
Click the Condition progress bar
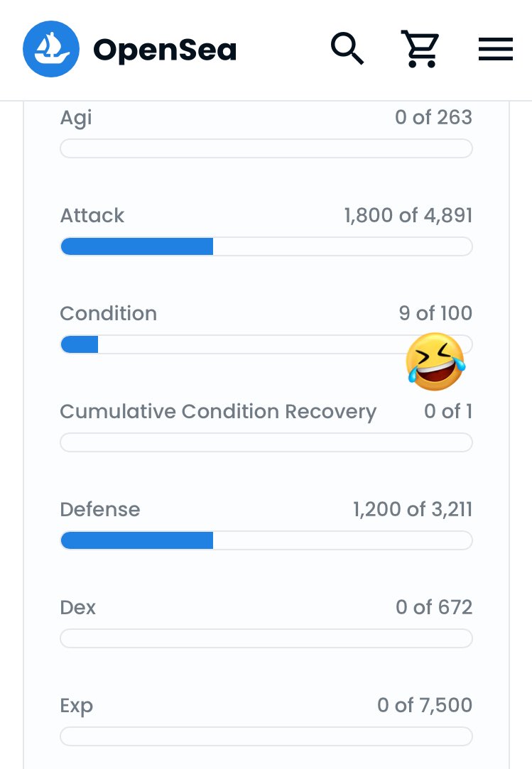pos(266,344)
